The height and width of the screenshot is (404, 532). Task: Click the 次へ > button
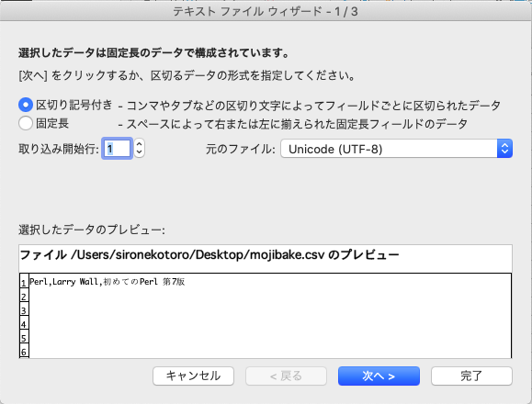pyautogui.click(x=379, y=376)
